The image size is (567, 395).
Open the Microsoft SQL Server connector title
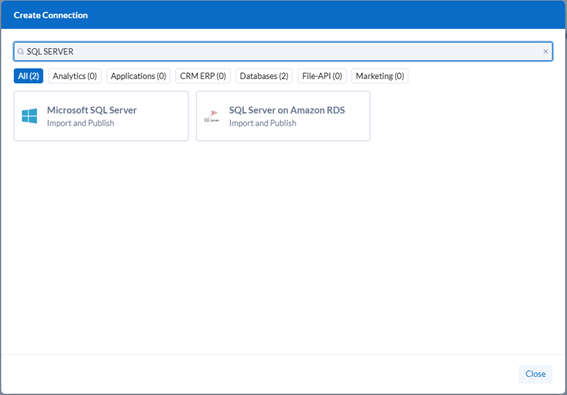pos(92,110)
